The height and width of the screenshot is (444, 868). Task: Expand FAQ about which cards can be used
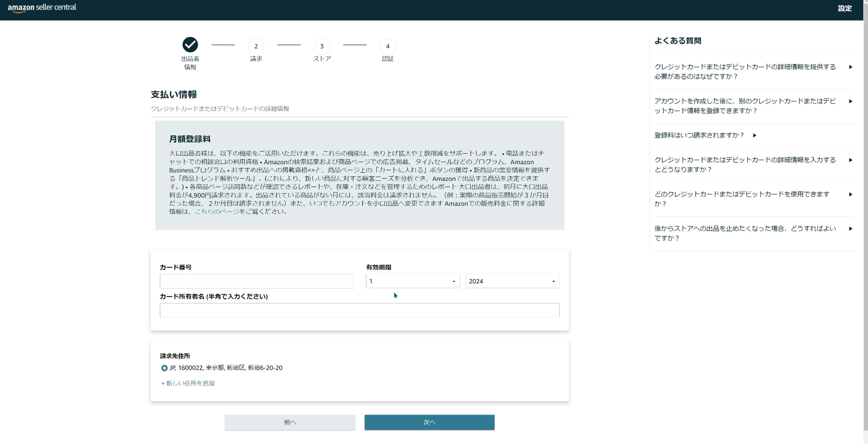point(754,199)
